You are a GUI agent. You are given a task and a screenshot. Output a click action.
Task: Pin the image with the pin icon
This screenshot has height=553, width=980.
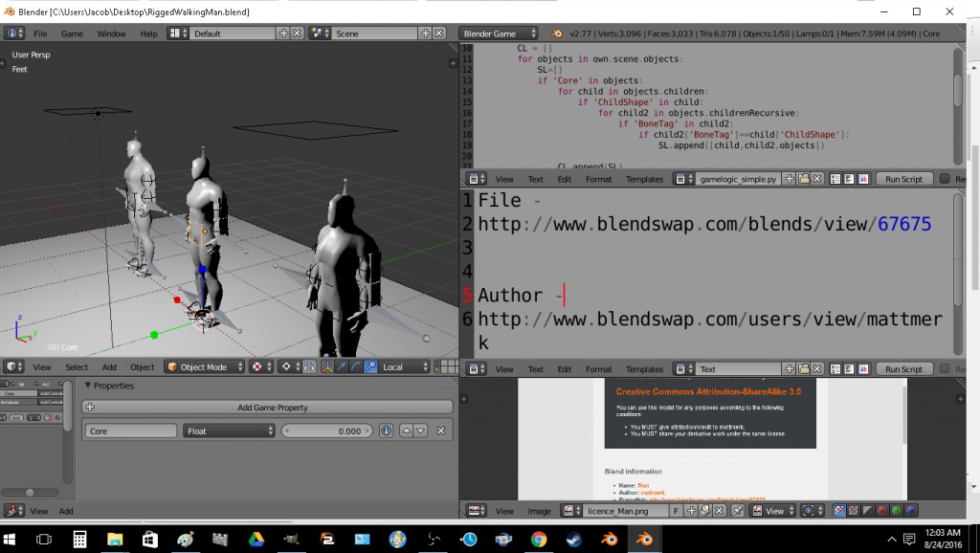[x=739, y=511]
